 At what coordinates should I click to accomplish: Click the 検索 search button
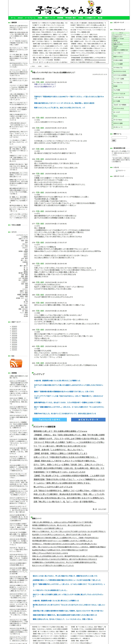click(114, 140)
